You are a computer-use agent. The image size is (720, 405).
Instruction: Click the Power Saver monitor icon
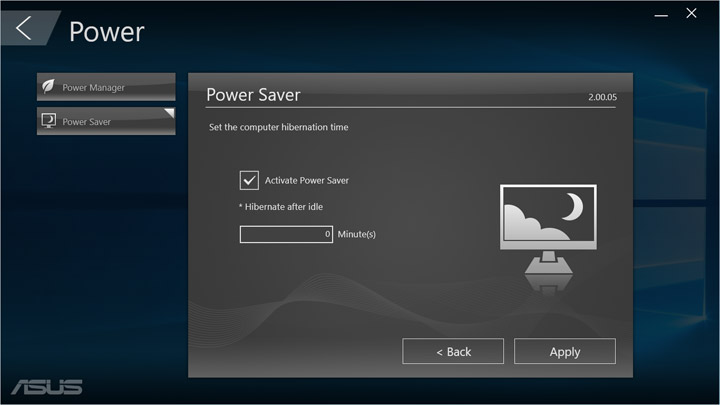49,121
